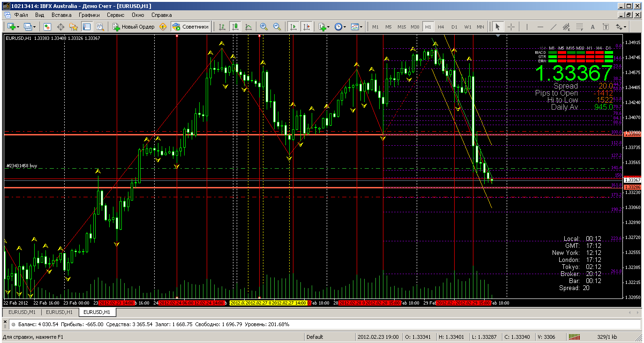The image size is (644, 343).
Task: Select the W1 timeframe
Action: pyautogui.click(x=468, y=27)
